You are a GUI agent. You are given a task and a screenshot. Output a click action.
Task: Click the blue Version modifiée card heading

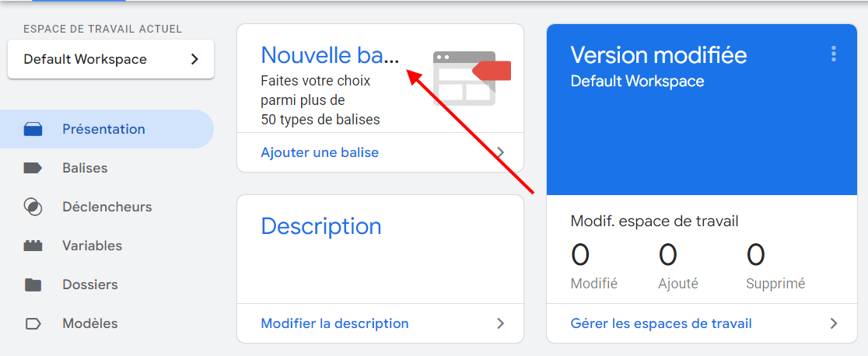(659, 55)
